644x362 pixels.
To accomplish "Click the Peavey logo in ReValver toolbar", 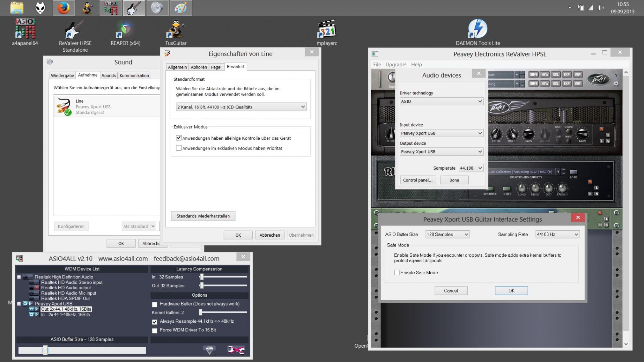I will (599, 79).
